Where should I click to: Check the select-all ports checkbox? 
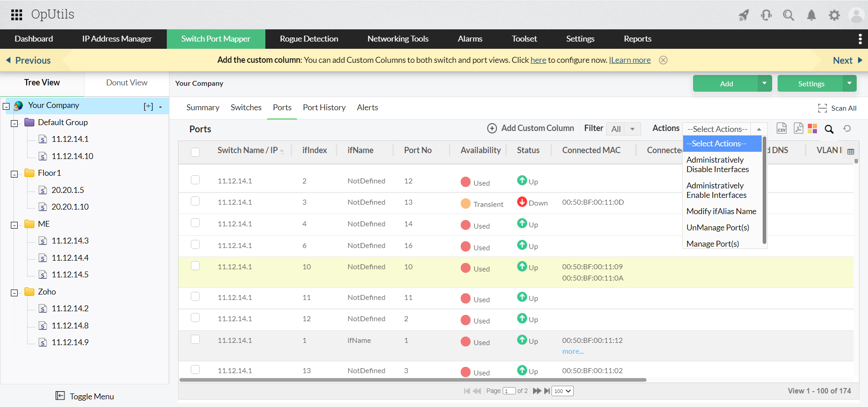pyautogui.click(x=195, y=152)
